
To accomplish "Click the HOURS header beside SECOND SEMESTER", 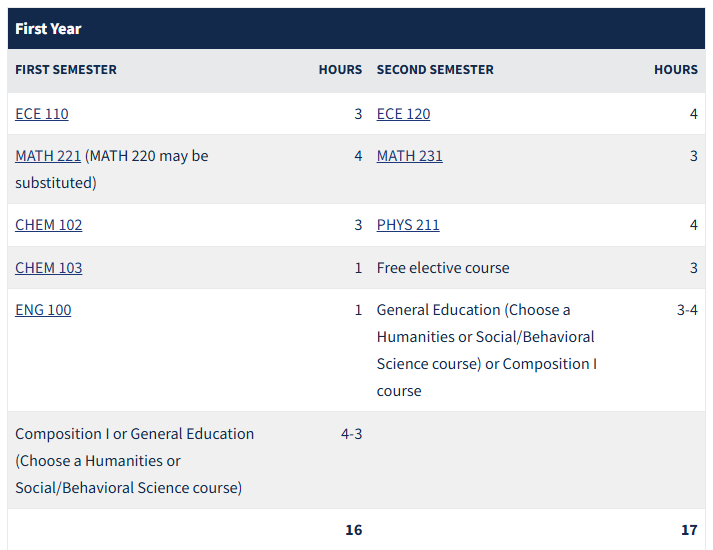I will [676, 70].
